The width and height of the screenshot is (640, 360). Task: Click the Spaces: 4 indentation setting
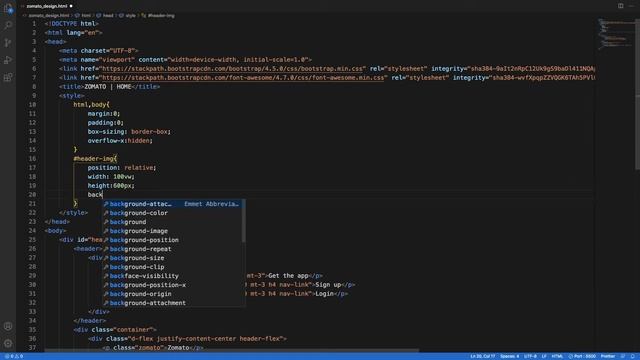(x=509, y=356)
